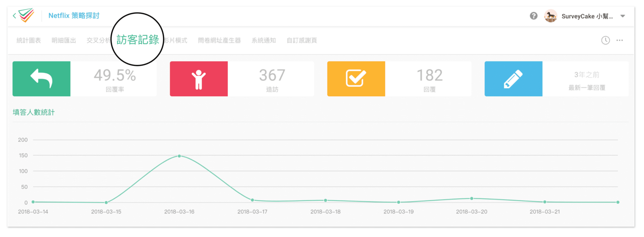
Task: Click the red visitor person icon
Action: click(x=199, y=79)
